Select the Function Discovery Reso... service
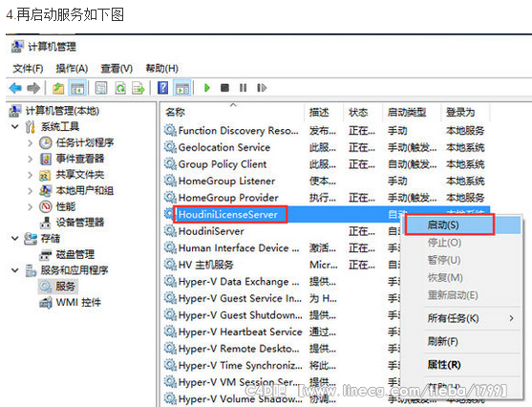The height and width of the screenshot is (407, 532). (x=238, y=131)
